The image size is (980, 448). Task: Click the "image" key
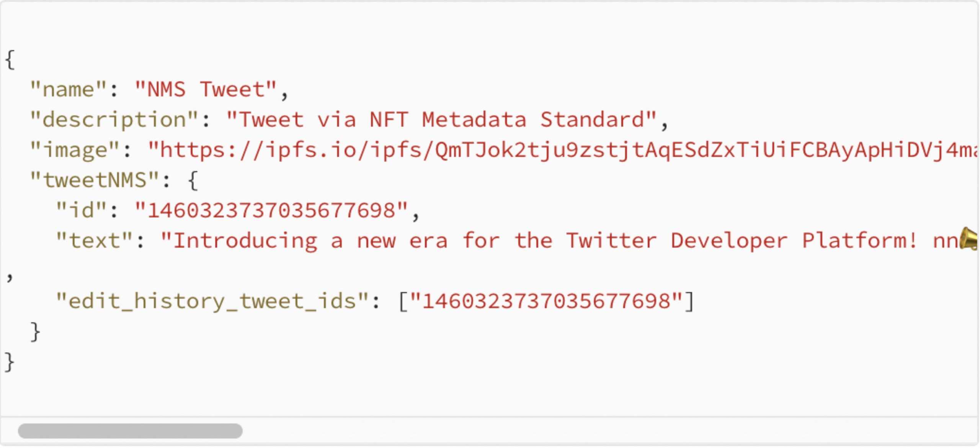[75, 150]
